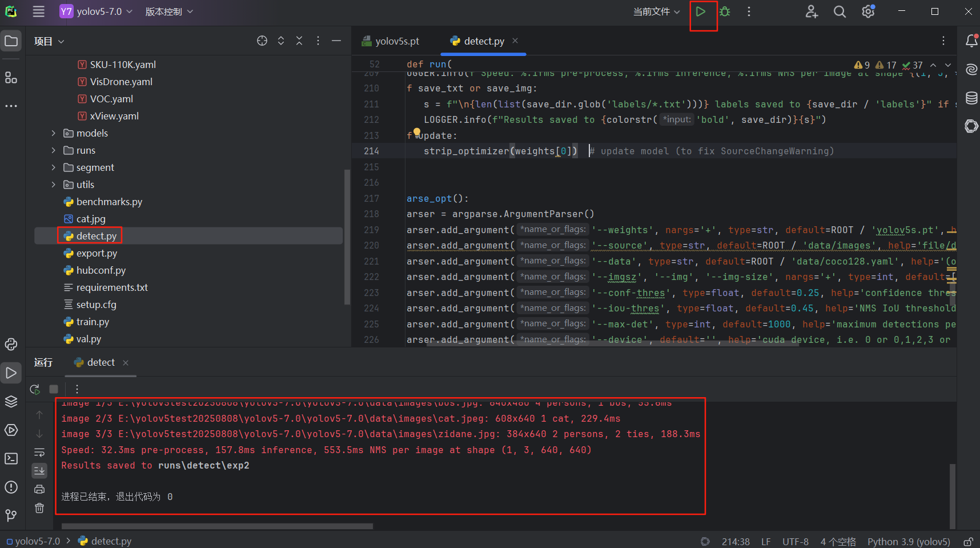This screenshot has width=980, height=548.
Task: Close the detect.py editor tab
Action: point(515,41)
